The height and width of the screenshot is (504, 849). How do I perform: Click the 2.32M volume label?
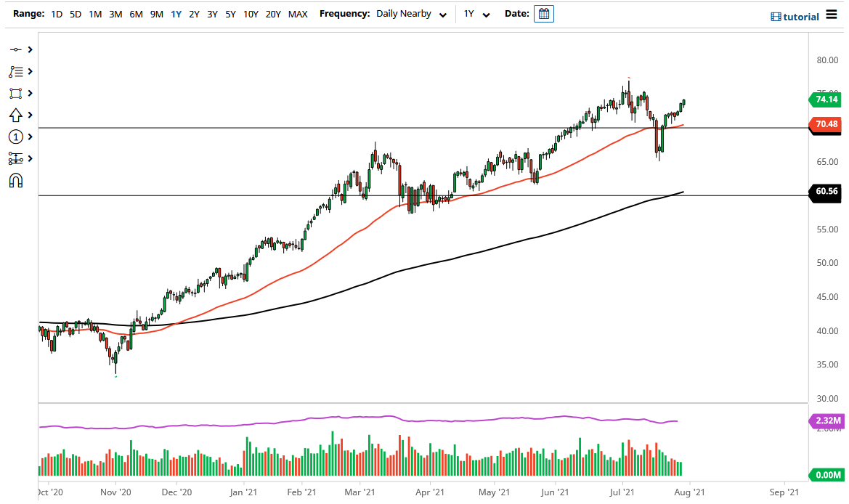pos(827,420)
